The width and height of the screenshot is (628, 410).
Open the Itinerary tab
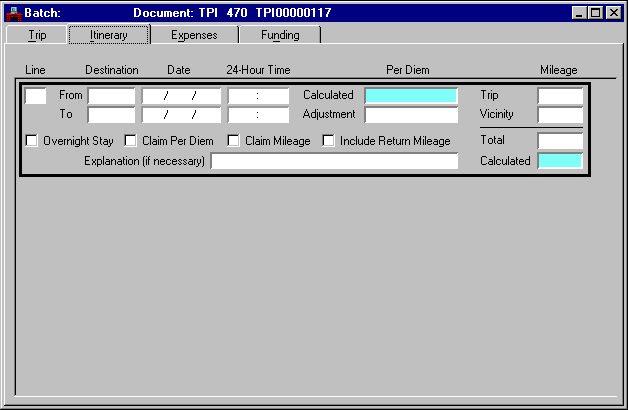pyautogui.click(x=109, y=35)
